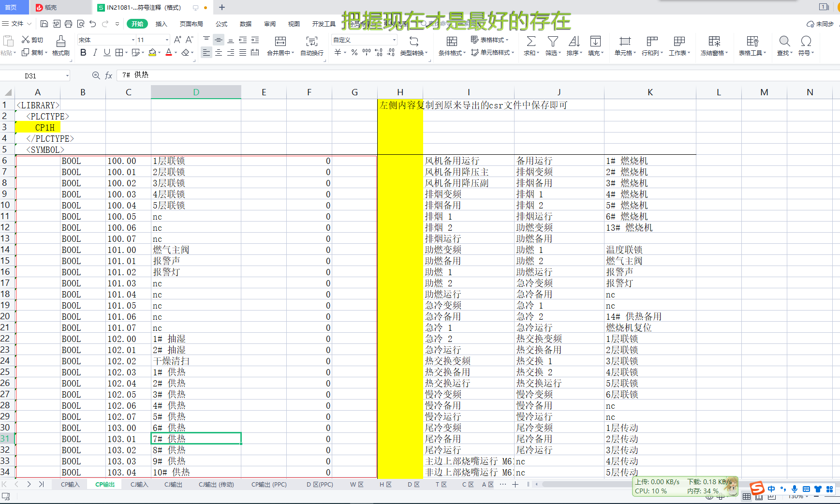Click the 未同步 sync status button
This screenshot has width=840, height=504.
tap(820, 24)
